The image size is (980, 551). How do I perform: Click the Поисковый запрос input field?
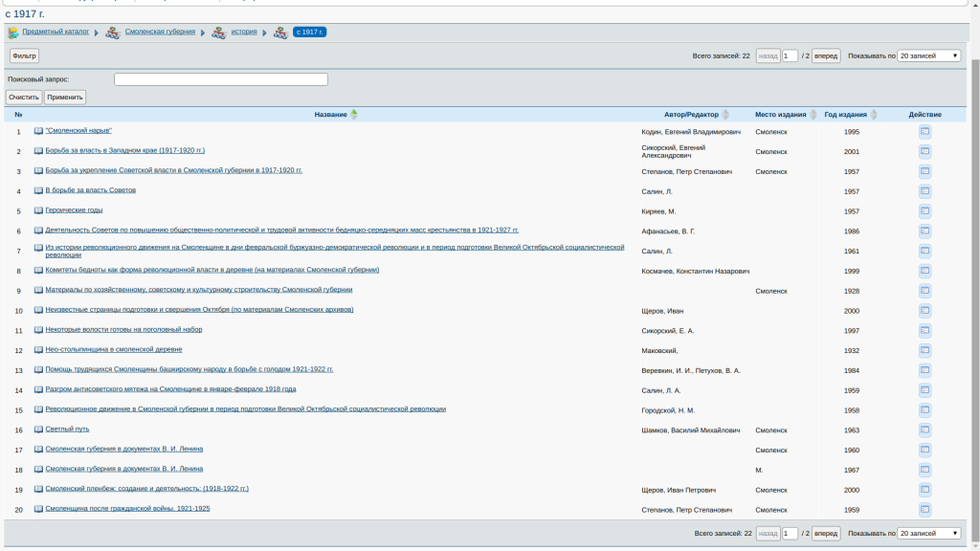click(220, 79)
